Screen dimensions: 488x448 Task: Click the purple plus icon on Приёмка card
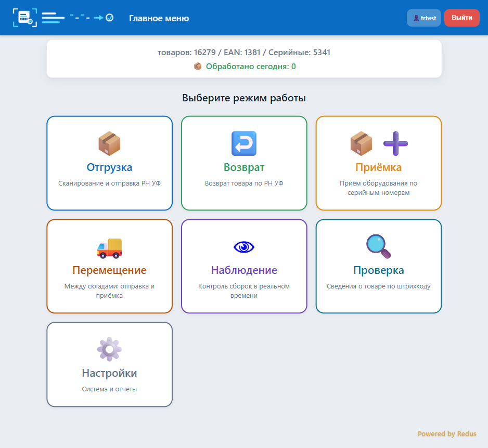click(x=395, y=143)
